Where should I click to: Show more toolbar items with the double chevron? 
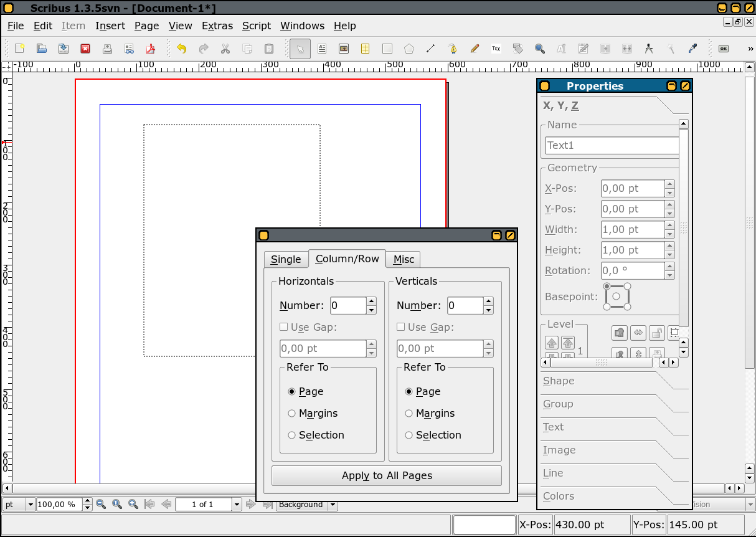pyautogui.click(x=750, y=49)
